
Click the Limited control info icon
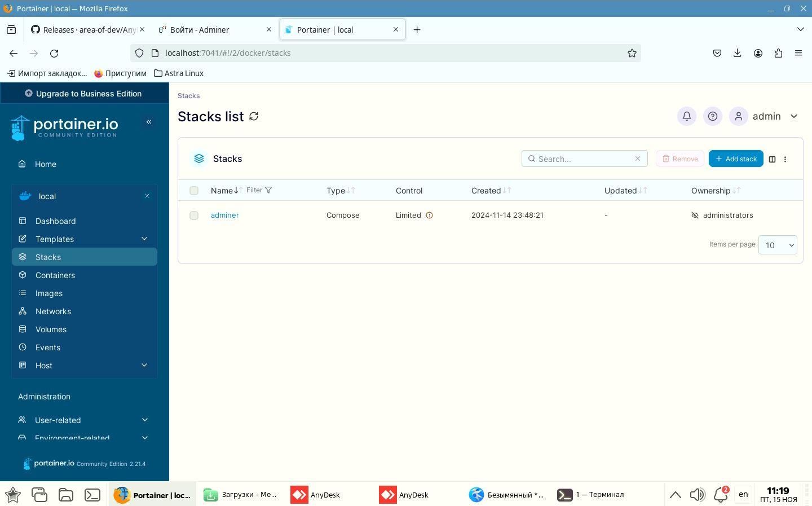pyautogui.click(x=429, y=215)
